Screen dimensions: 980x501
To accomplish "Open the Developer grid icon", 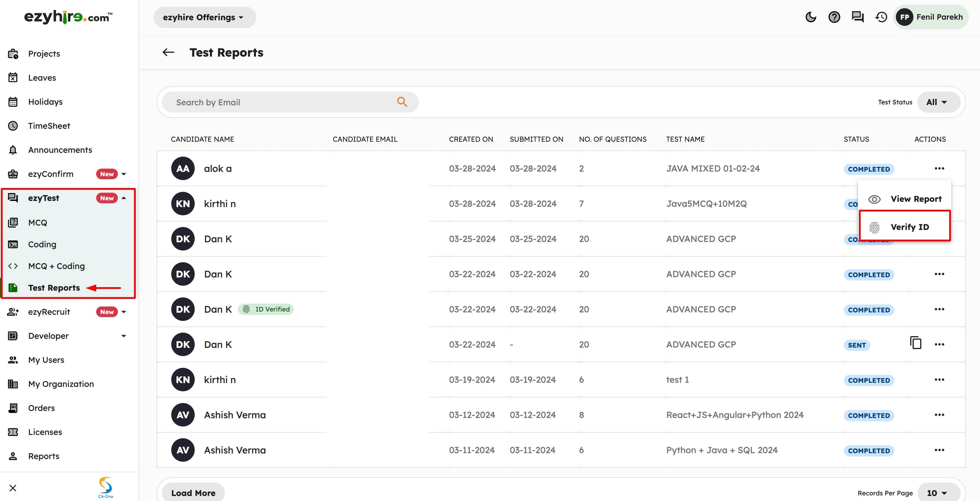I will (13, 336).
